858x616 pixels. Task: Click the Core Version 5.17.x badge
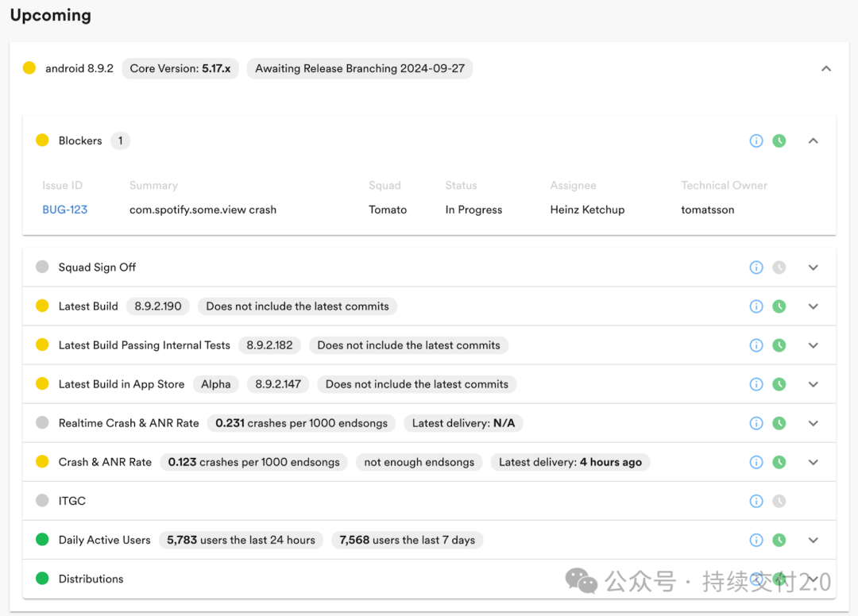(180, 68)
